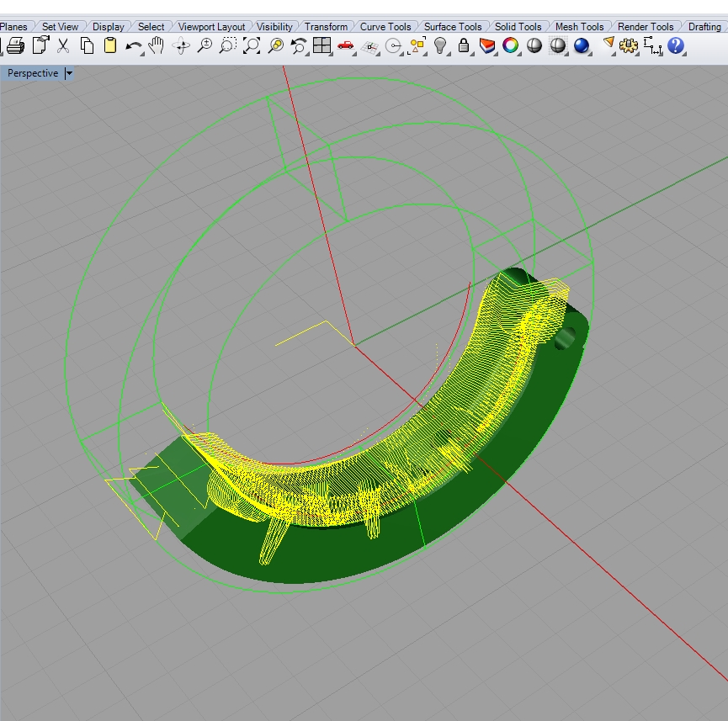The width and height of the screenshot is (728, 721).
Task: Open the Four Viewports layout icon
Action: click(x=321, y=46)
